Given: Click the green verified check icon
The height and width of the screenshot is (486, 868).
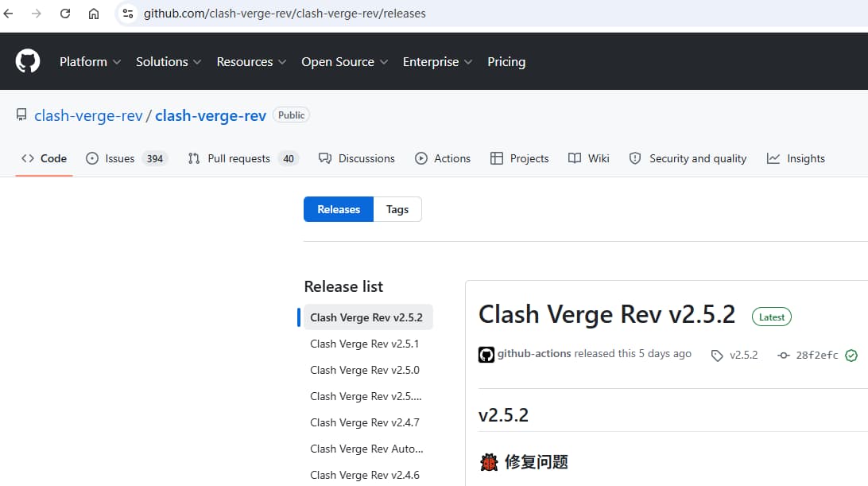Looking at the screenshot, I should pos(851,356).
